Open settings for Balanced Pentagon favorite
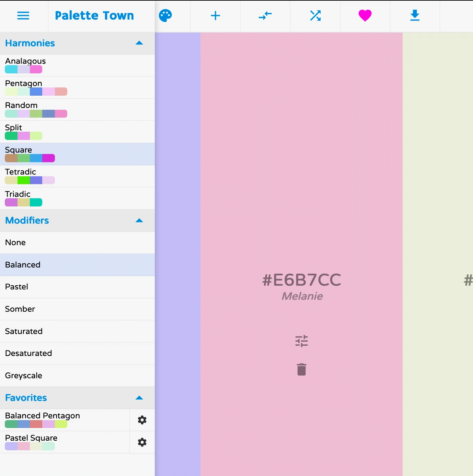 142,420
